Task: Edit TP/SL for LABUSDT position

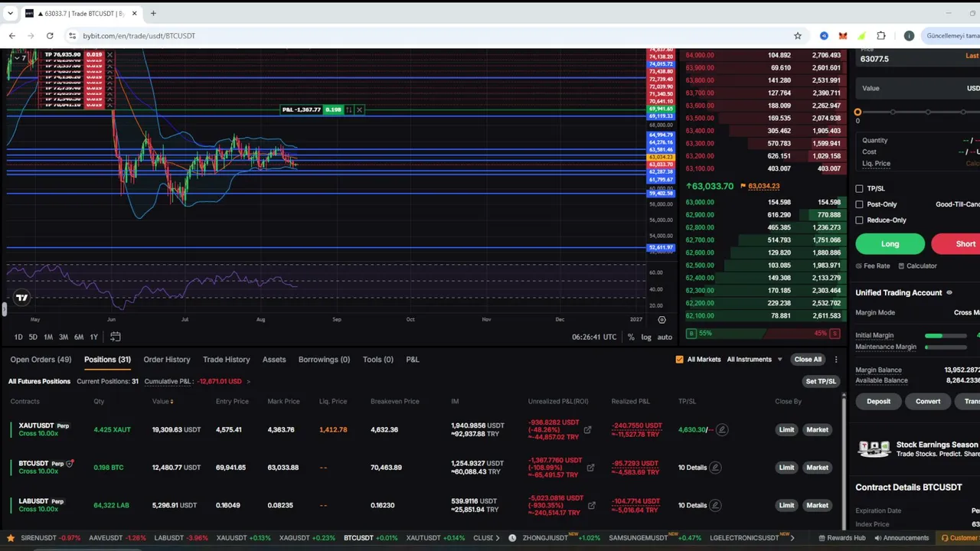Action: tap(715, 505)
